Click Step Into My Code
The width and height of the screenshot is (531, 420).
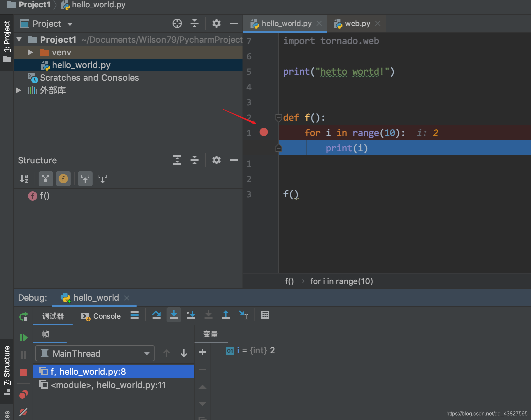pyautogui.click(x=191, y=315)
